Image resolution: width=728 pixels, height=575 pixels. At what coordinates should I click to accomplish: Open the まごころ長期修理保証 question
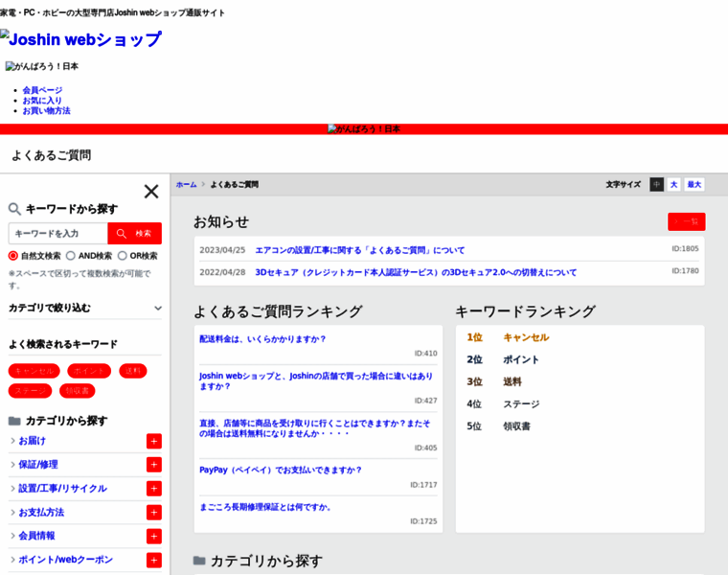pyautogui.click(x=265, y=507)
